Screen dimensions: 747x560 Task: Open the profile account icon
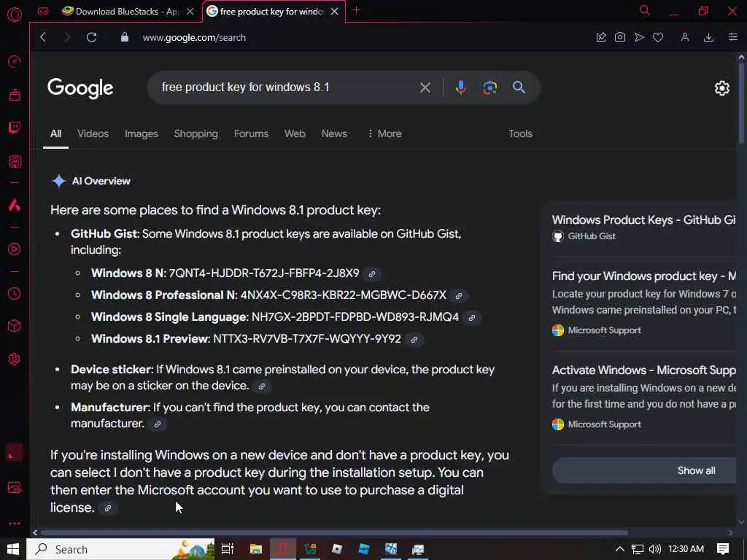pyautogui.click(x=684, y=37)
